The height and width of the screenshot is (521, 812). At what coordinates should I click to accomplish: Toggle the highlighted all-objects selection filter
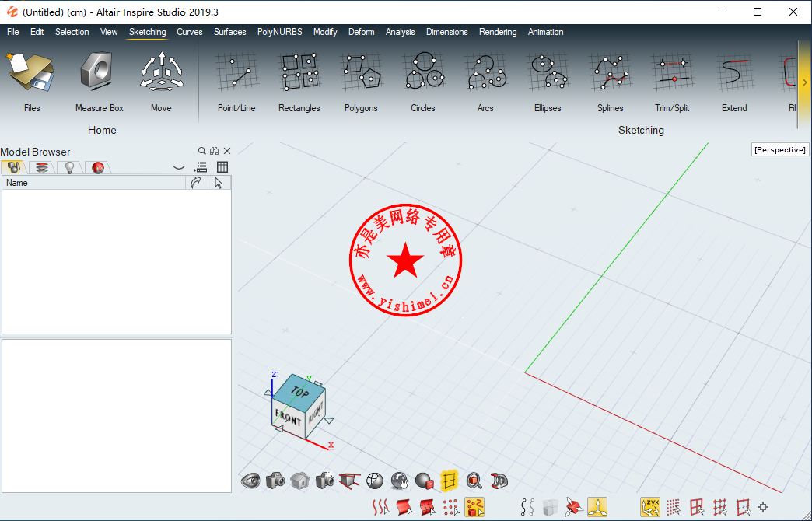pyautogui.click(x=474, y=508)
